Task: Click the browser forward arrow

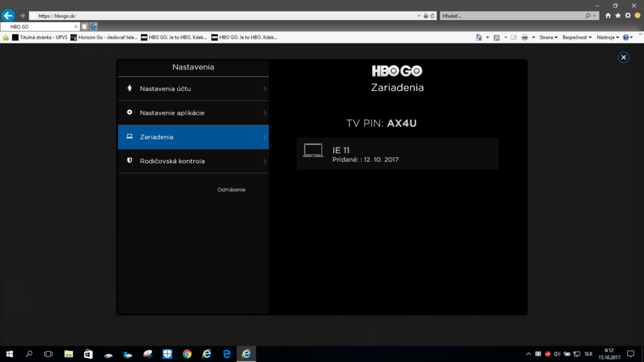Action: tap(22, 15)
